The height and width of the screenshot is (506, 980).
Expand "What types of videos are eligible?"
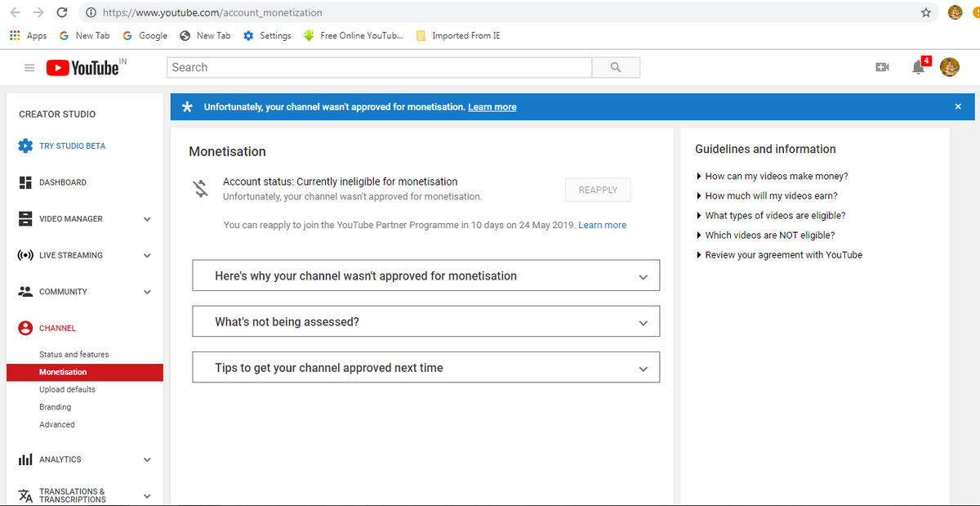coord(770,216)
